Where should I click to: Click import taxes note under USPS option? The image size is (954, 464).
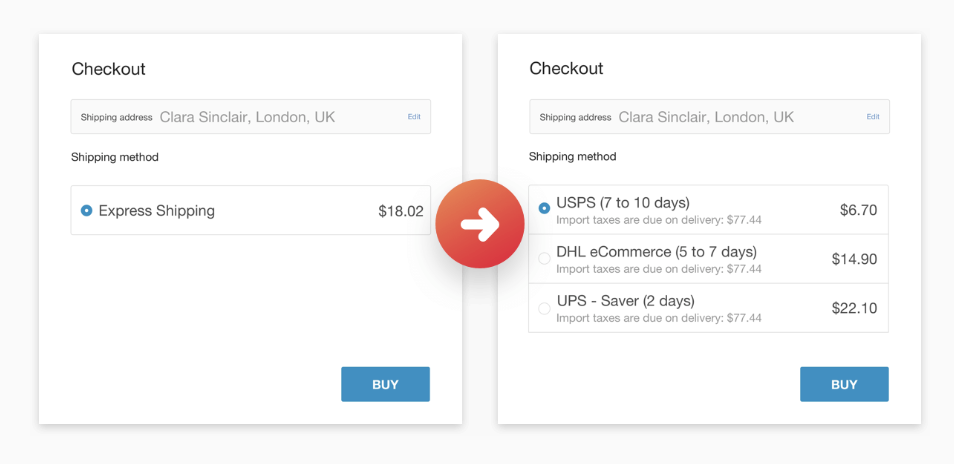[x=659, y=220]
